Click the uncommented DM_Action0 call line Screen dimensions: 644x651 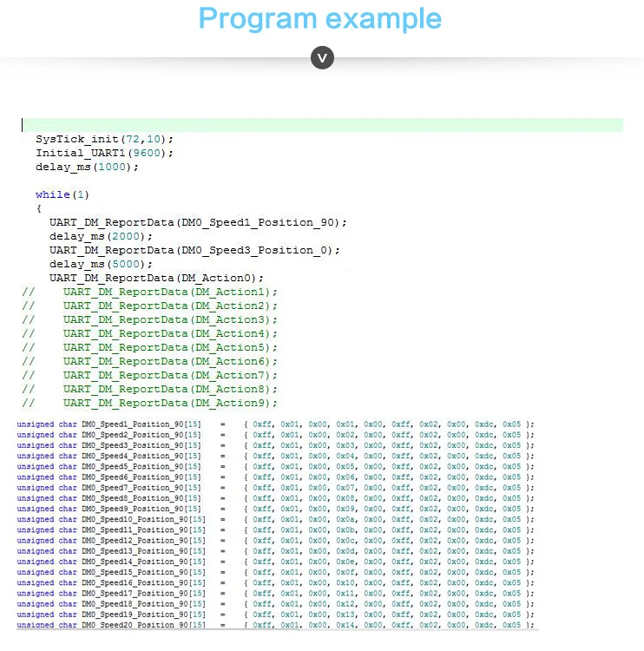coord(156,278)
